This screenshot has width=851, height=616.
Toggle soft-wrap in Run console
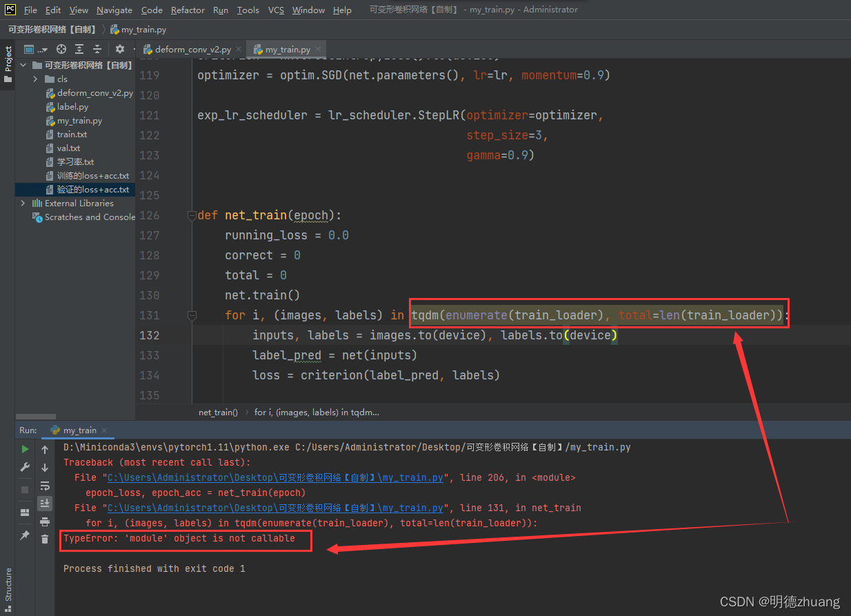point(45,486)
